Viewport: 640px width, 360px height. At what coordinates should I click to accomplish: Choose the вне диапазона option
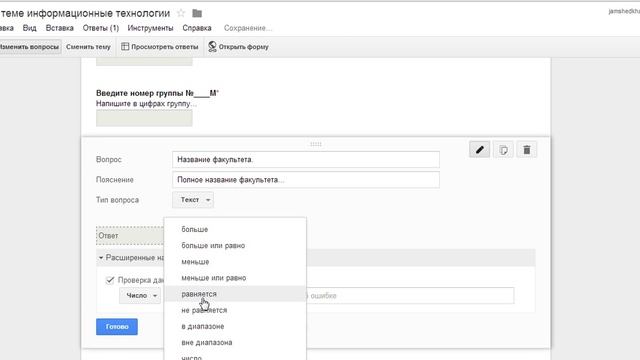[235, 342]
